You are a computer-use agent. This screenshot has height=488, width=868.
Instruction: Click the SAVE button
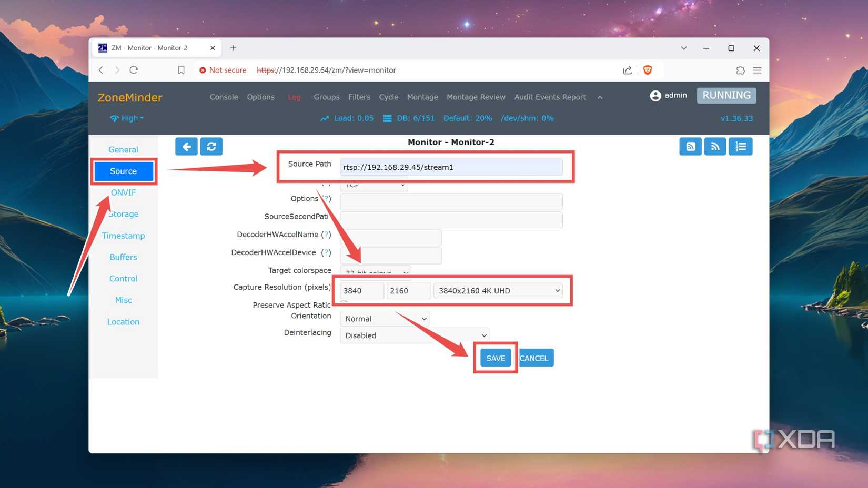[496, 358]
